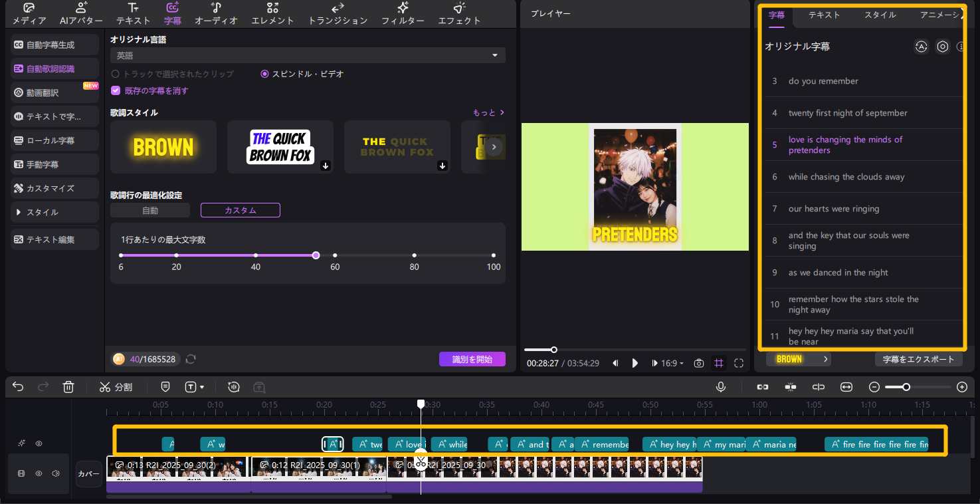Select the yellow BROWN lyric style thumbnail
The width and height of the screenshot is (980, 504).
pos(163,147)
